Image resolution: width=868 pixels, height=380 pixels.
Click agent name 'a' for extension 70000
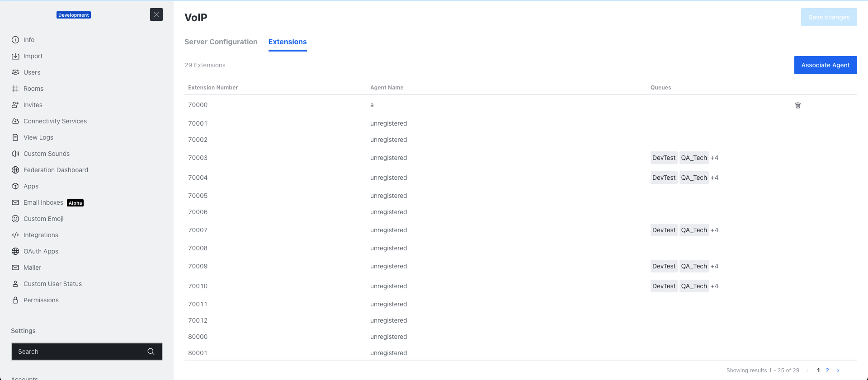(372, 105)
